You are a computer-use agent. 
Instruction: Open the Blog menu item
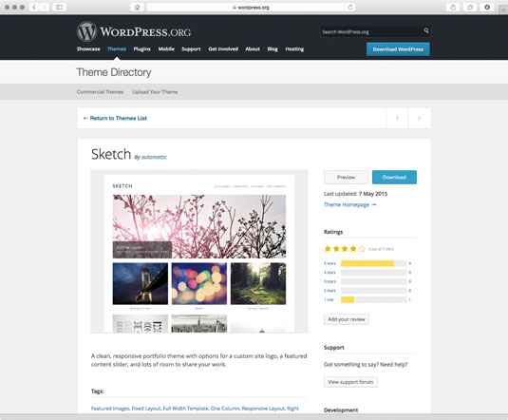273,49
